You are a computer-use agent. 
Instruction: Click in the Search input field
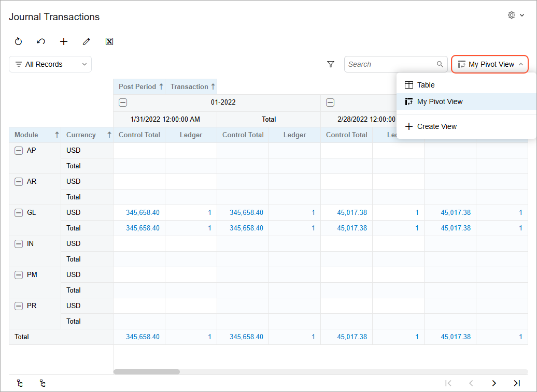[390, 64]
